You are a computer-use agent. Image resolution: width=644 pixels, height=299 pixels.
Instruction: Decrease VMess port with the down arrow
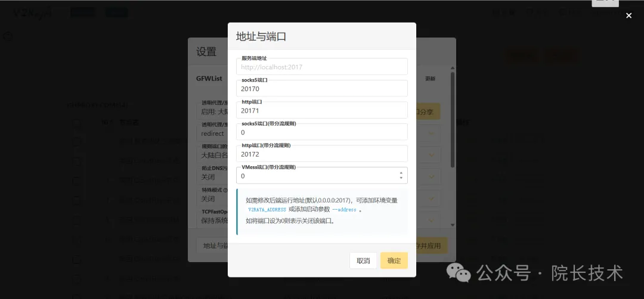[401, 179]
